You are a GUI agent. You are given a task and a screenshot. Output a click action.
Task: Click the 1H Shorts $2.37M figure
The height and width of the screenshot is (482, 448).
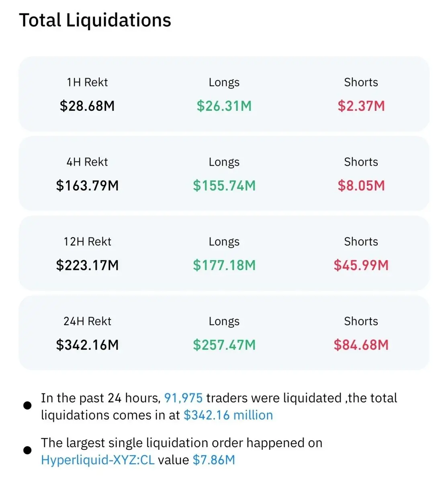pos(361,106)
